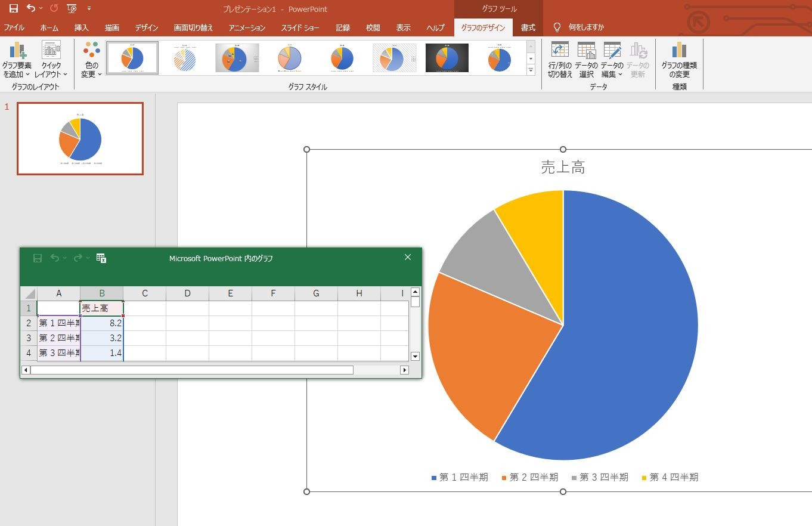The image size is (812, 526).
Task: Select gray gradient background chart style
Action: pyautogui.click(x=237, y=57)
